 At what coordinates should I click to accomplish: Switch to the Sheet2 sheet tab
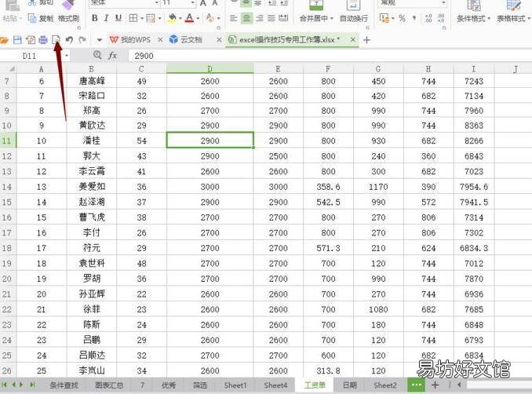(x=384, y=385)
